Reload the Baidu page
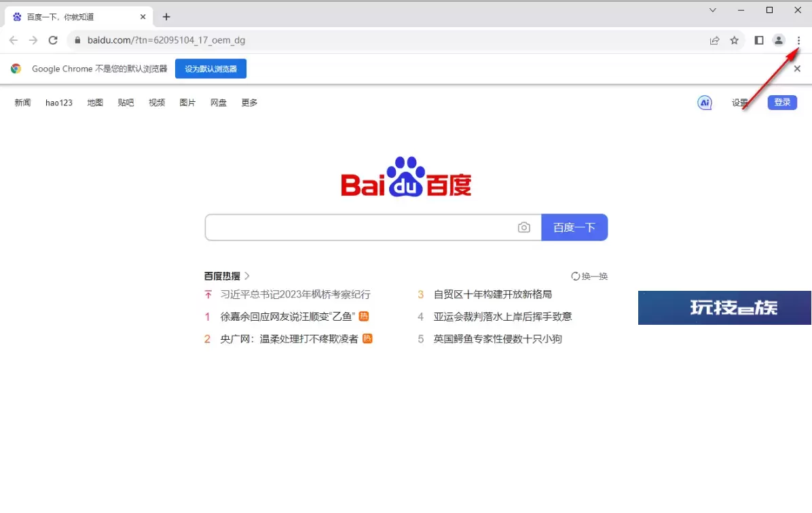The image size is (812, 513). coord(53,40)
